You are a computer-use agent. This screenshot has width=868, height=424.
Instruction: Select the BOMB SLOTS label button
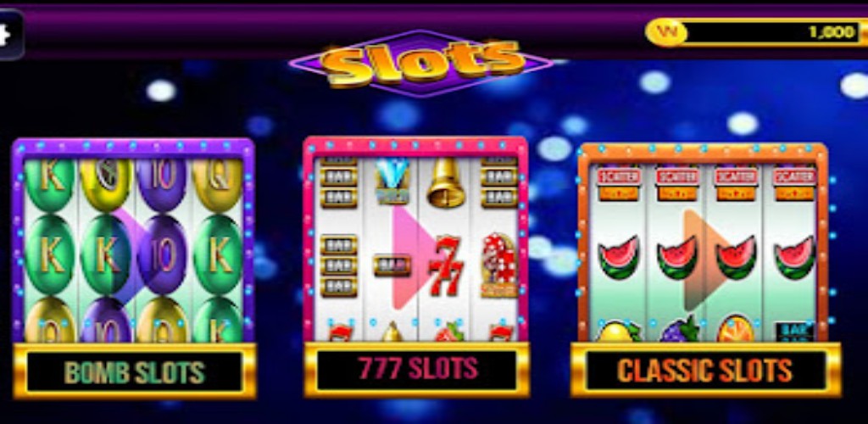point(135,371)
